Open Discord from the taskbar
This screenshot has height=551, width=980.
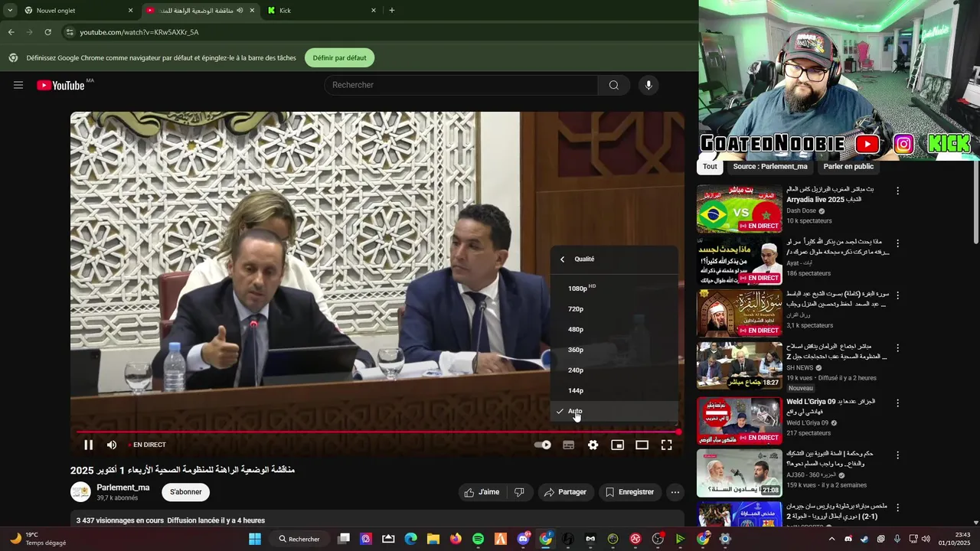(523, 539)
